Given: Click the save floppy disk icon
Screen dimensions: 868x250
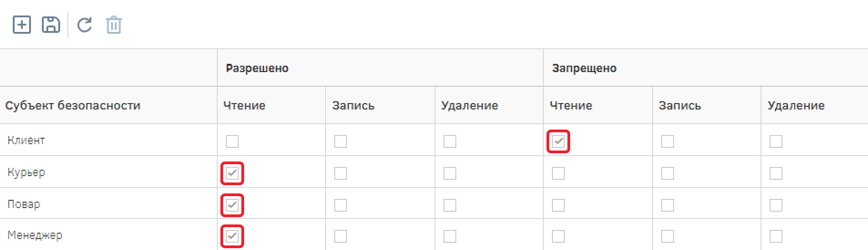Looking at the screenshot, I should [51, 25].
